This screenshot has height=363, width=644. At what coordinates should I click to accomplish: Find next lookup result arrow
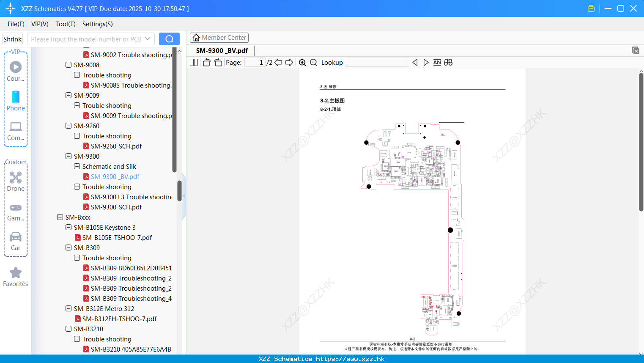(x=426, y=62)
